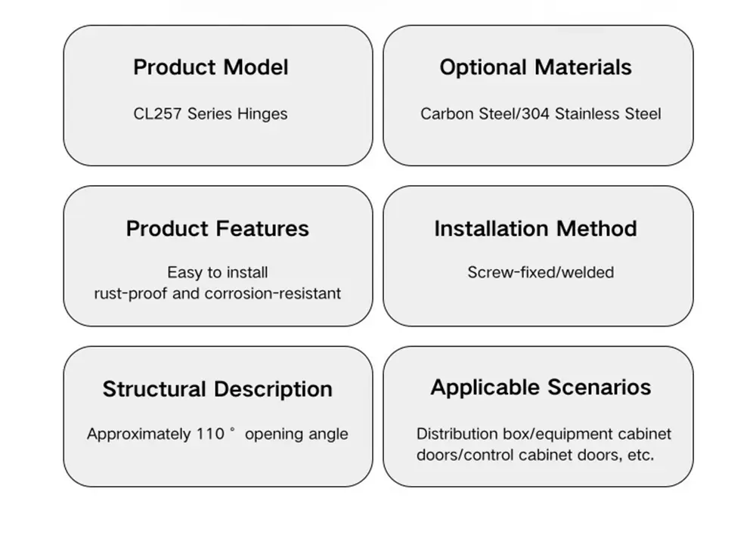
Task: Click the rust-proof and corrosion-resistant text
Action: (218, 293)
